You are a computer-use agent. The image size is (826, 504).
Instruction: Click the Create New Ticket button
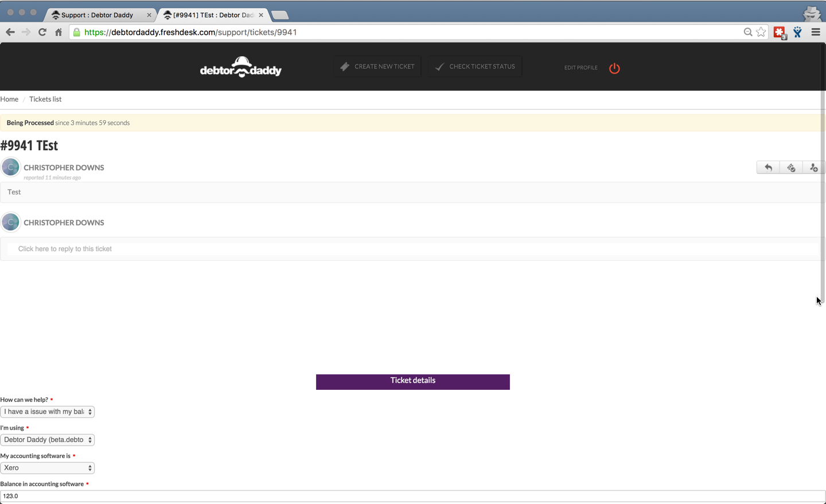[x=377, y=67]
